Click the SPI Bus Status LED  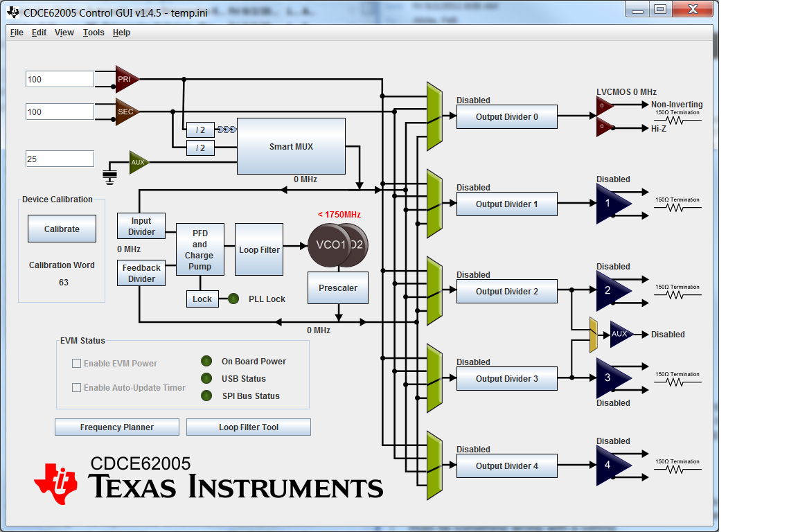(x=206, y=396)
